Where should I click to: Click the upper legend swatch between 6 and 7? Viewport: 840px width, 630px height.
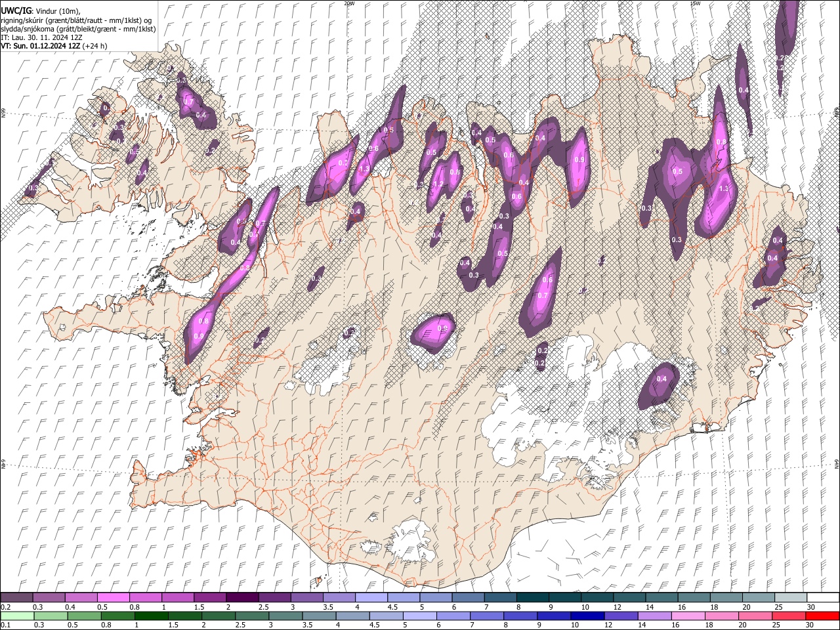click(468, 597)
